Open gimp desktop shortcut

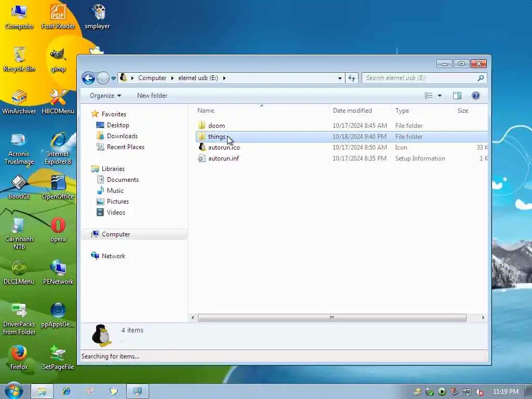58,60
